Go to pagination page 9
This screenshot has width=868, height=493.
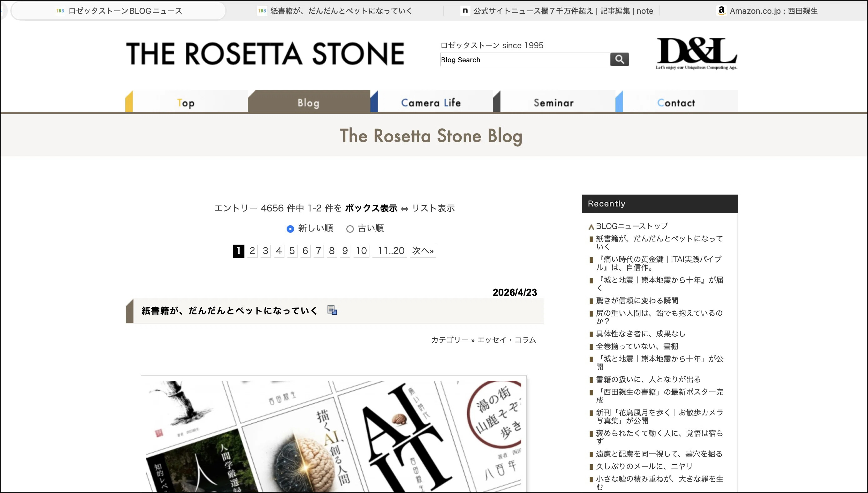[x=345, y=251]
